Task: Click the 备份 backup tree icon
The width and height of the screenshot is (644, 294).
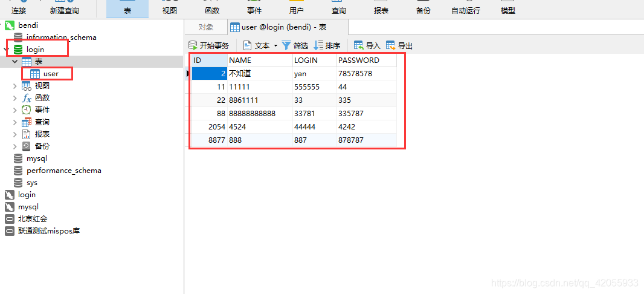Action: coord(27,146)
